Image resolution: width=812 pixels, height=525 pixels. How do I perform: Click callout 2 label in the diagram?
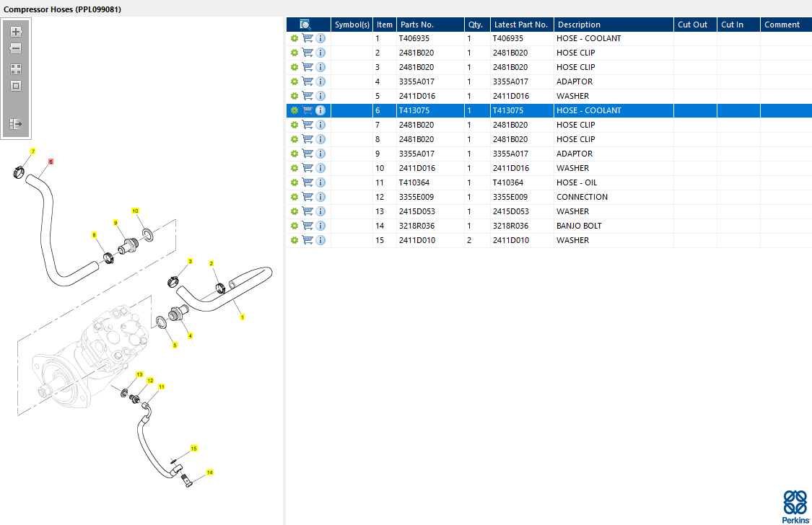211,264
